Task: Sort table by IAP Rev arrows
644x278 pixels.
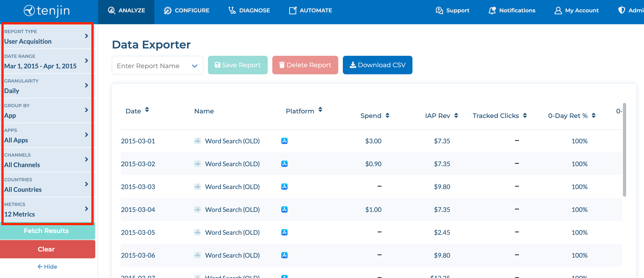Action: (456, 115)
